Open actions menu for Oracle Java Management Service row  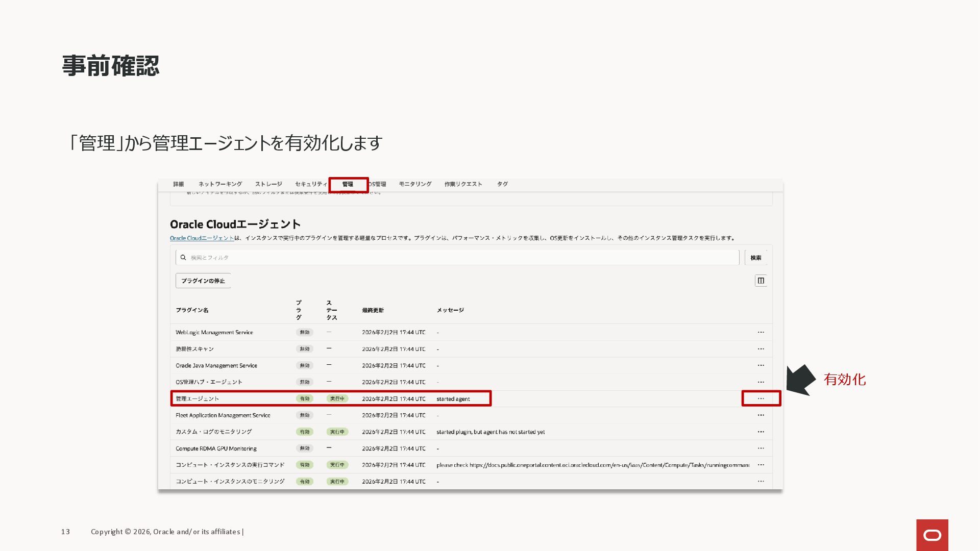click(761, 365)
